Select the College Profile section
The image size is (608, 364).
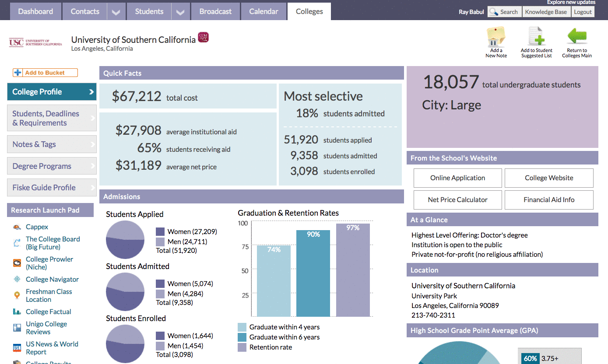[x=52, y=92]
